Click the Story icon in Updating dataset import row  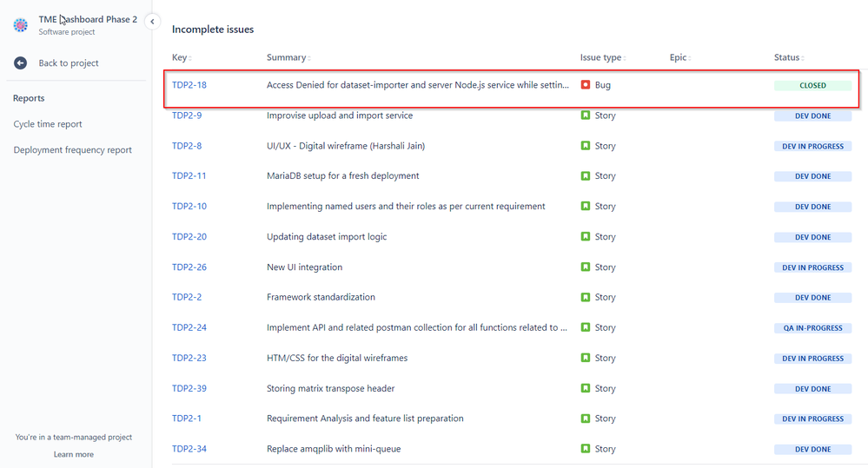click(x=585, y=236)
